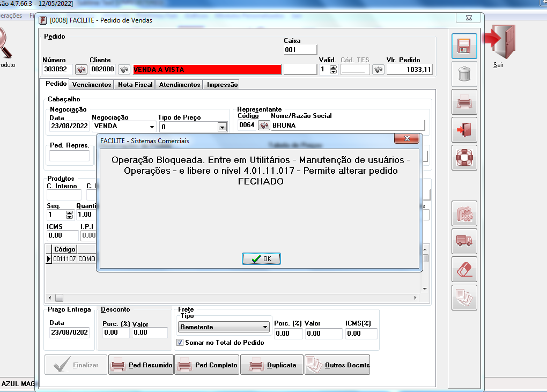Open Outros Docmts button
The image size is (547, 392).
(337, 365)
